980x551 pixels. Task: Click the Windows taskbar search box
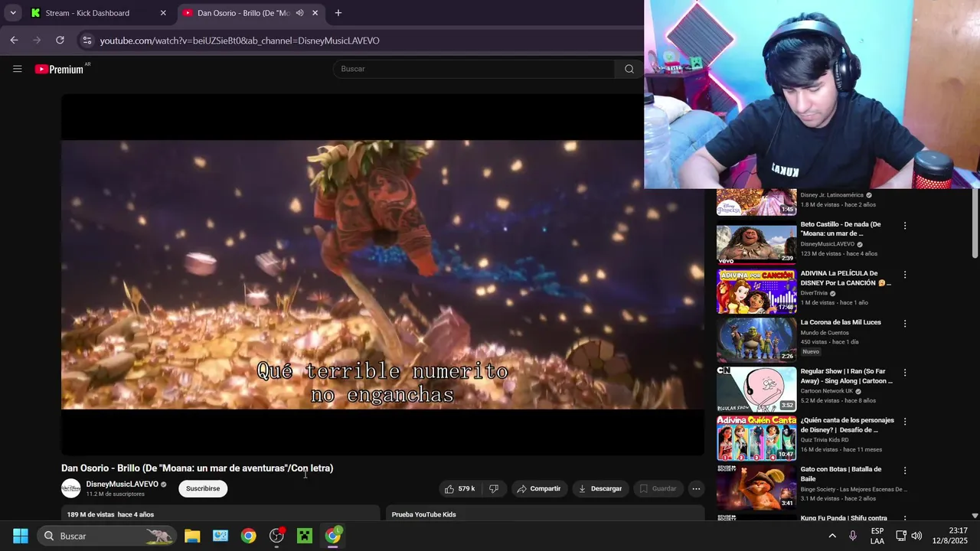[x=108, y=536]
